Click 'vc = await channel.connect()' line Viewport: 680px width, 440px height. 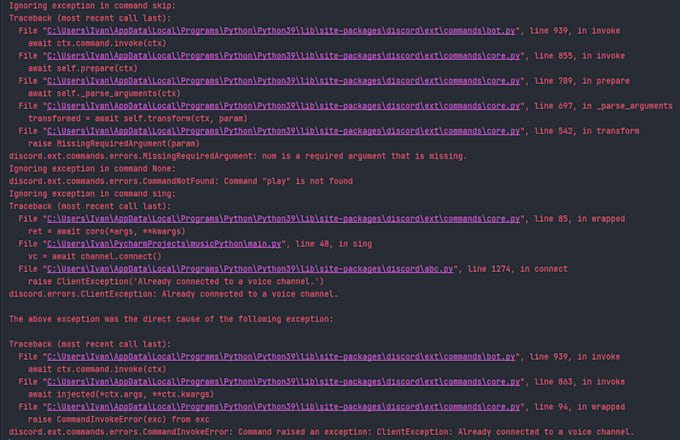pos(95,257)
